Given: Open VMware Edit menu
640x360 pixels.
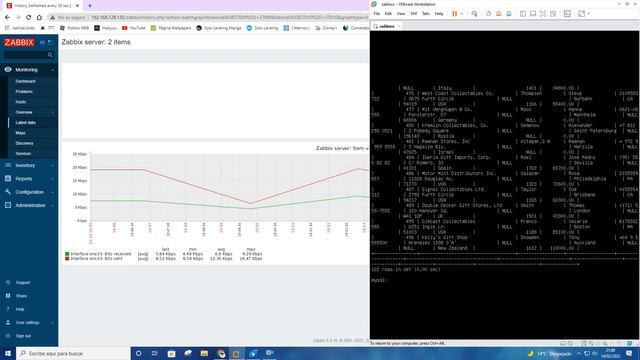Looking at the screenshot, I should [388, 13].
